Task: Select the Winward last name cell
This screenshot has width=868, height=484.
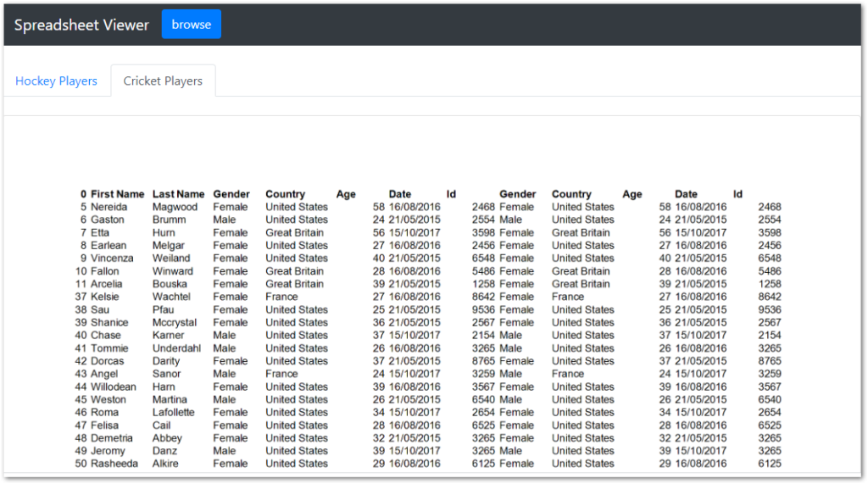Action: click(x=173, y=271)
